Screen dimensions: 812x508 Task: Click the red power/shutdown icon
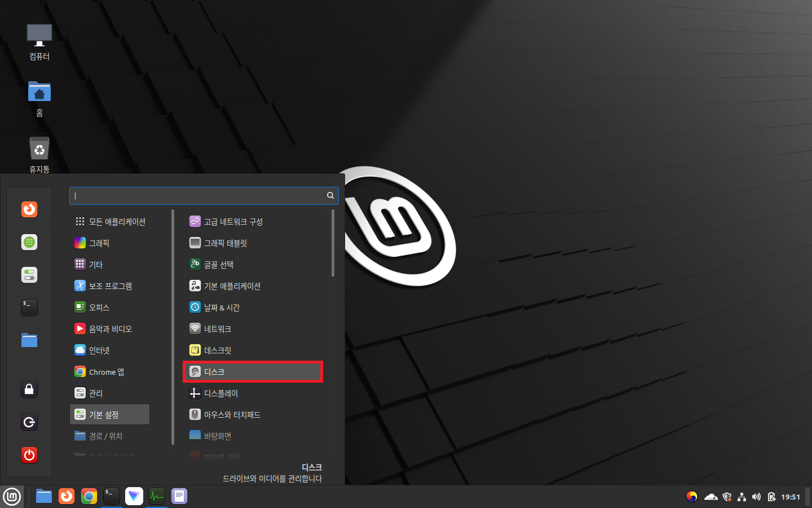pos(29,455)
